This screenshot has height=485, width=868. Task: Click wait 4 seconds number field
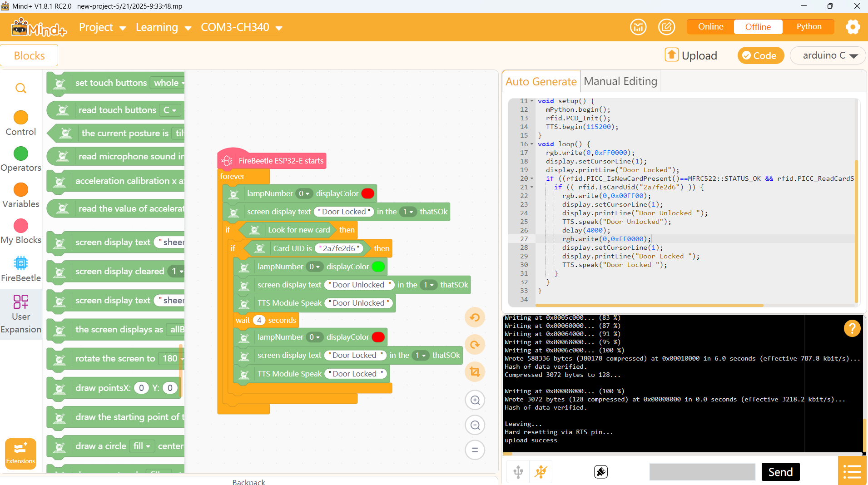[259, 320]
